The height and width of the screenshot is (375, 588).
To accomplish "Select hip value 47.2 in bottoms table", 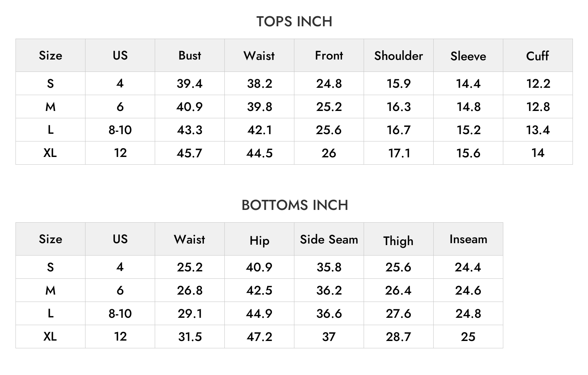I will [x=259, y=337].
